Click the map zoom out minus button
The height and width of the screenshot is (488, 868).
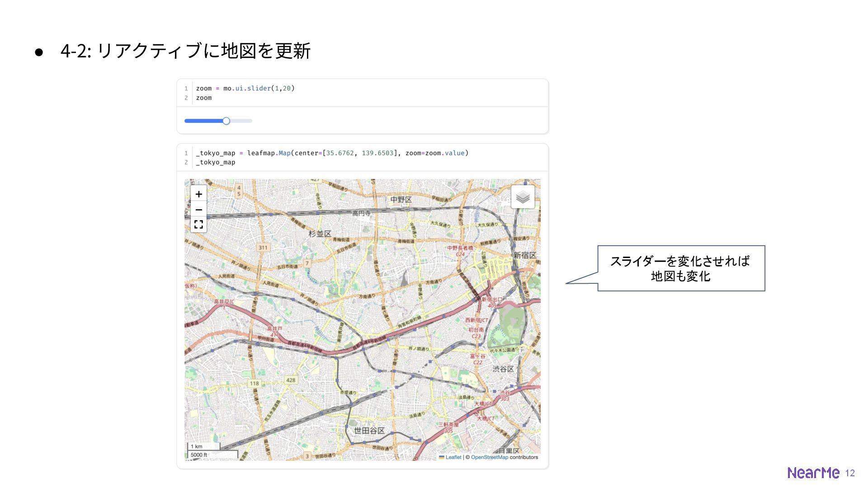(x=198, y=210)
